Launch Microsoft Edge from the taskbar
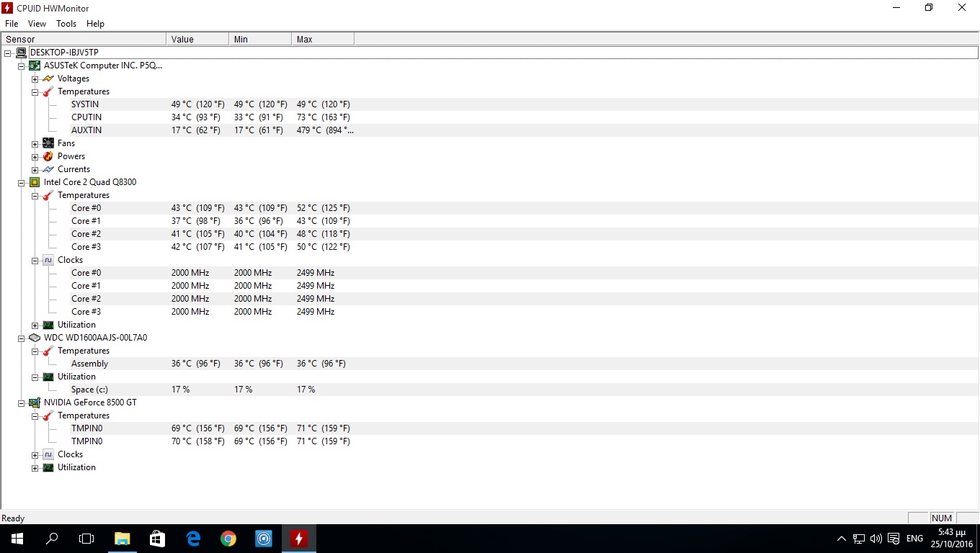This screenshot has height=553, width=980. (x=193, y=539)
